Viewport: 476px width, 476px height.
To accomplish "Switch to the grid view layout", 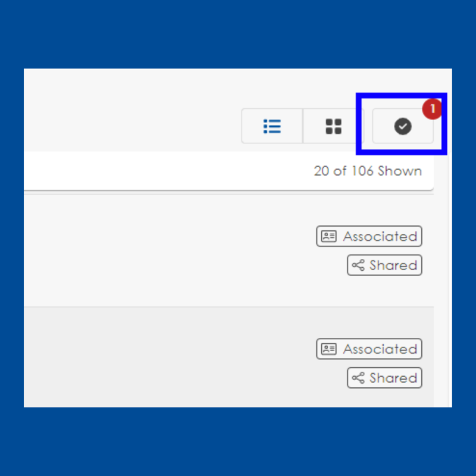I will point(333,126).
